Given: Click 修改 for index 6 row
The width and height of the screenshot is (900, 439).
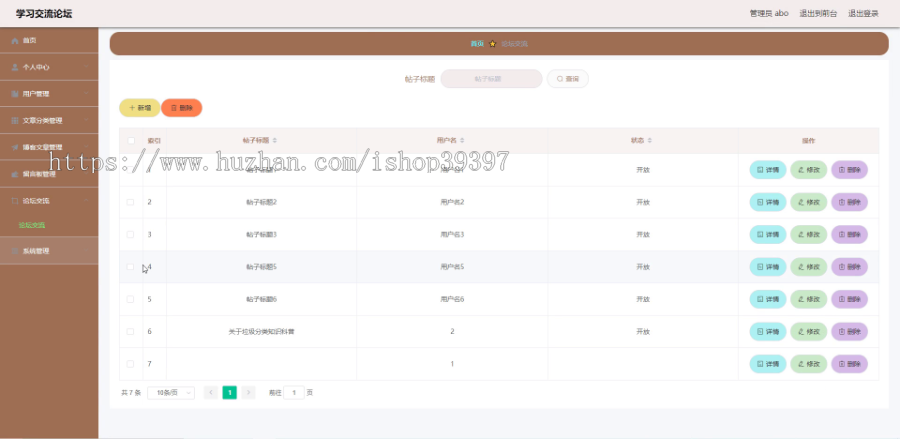Looking at the screenshot, I should pyautogui.click(x=808, y=331).
